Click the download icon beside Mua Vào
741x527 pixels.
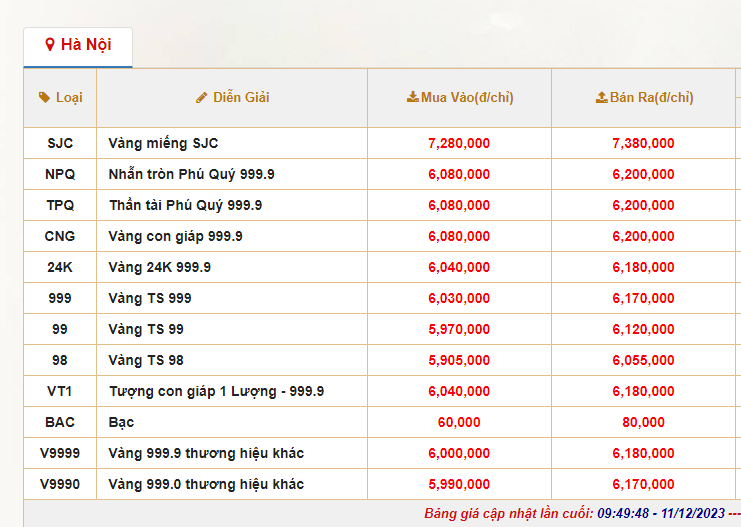coord(412,97)
